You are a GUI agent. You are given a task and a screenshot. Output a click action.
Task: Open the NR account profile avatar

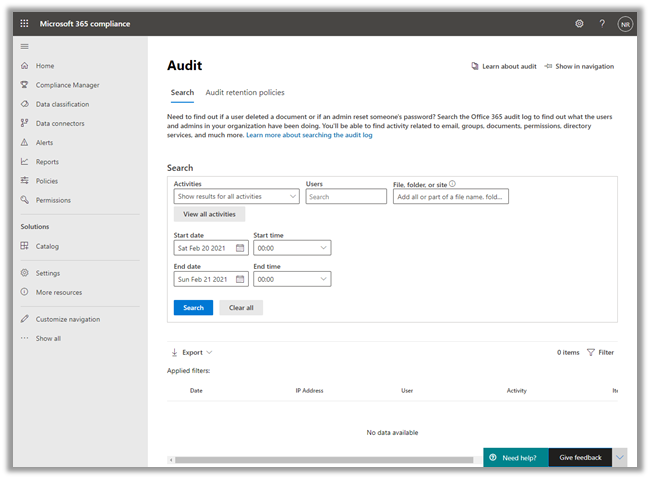pyautogui.click(x=625, y=23)
